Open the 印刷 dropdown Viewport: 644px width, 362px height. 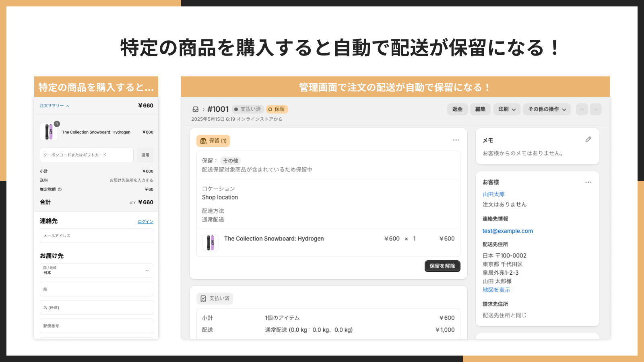click(507, 109)
